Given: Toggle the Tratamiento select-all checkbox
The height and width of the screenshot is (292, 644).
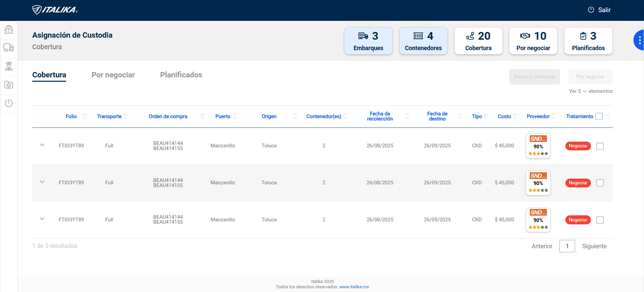Looking at the screenshot, I should click(x=599, y=116).
